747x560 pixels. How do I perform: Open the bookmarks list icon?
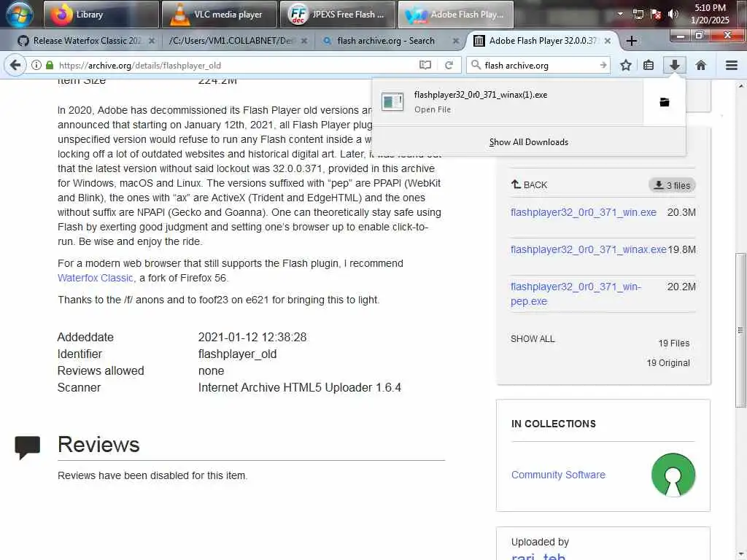[x=649, y=65]
